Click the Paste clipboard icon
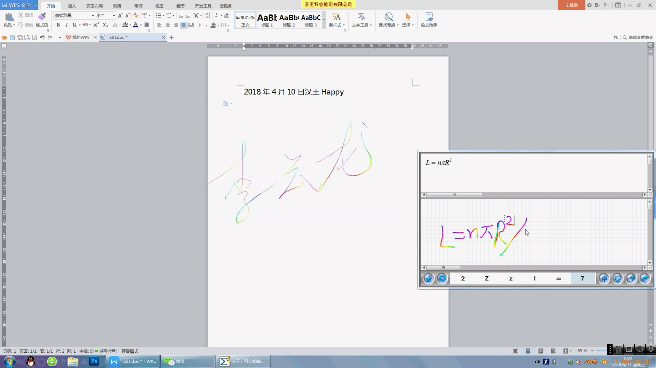Screen dimensions: 656x368 (9, 17)
